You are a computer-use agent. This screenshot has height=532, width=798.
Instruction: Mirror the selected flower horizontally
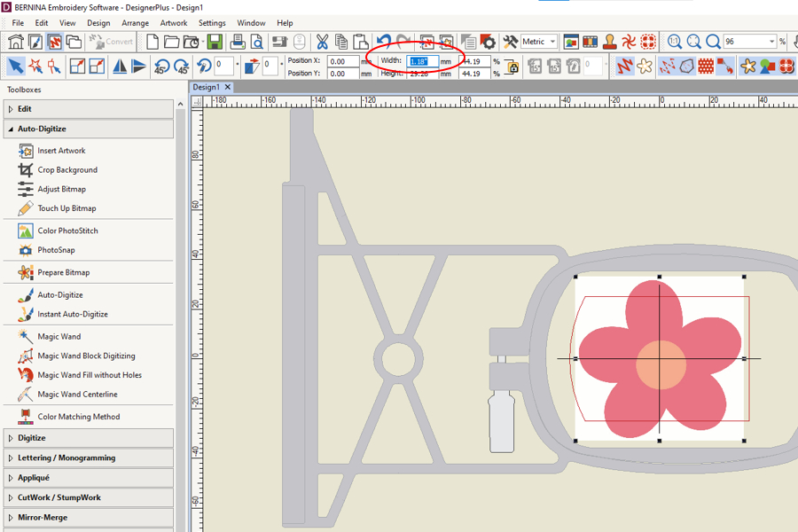coord(119,65)
